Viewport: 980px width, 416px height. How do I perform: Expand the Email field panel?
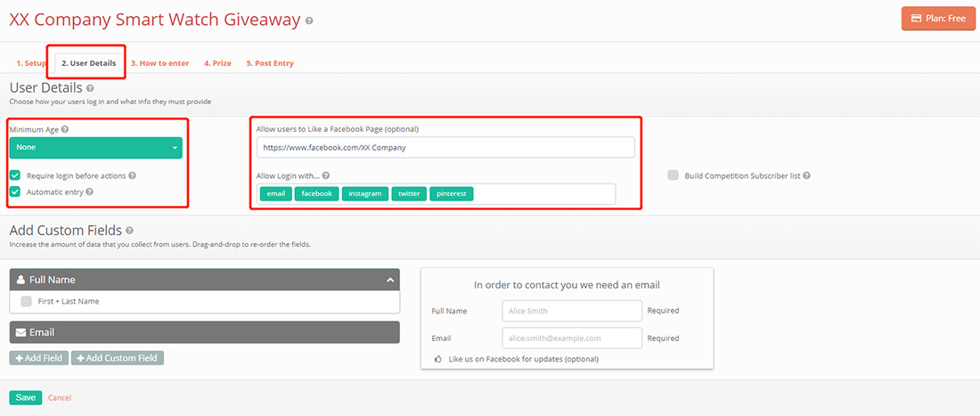pos(204,332)
